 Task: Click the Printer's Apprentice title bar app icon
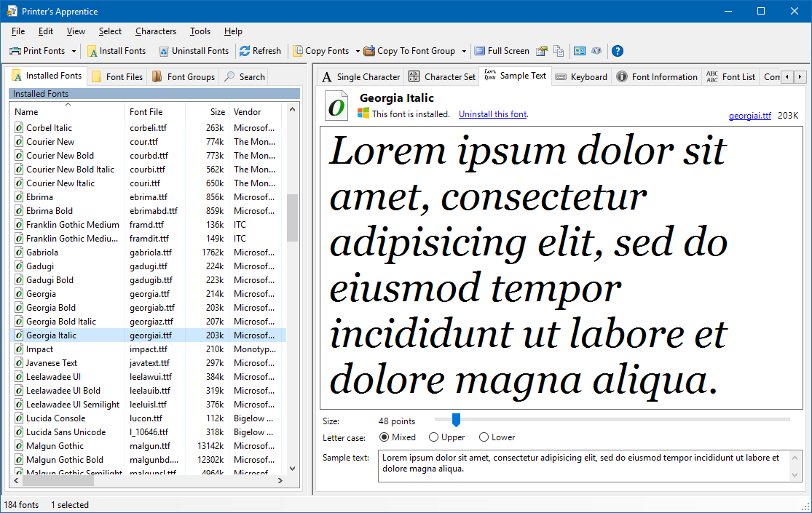[x=12, y=11]
